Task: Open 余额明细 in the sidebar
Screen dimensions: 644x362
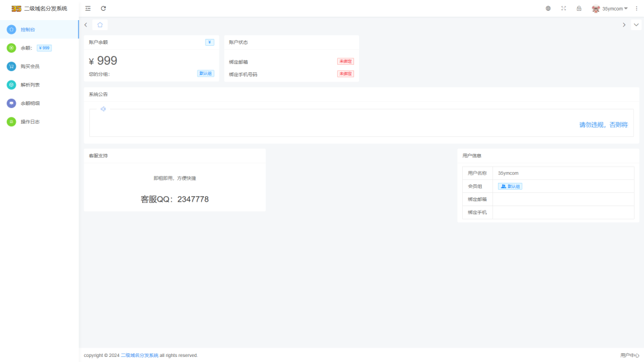Action: point(30,103)
